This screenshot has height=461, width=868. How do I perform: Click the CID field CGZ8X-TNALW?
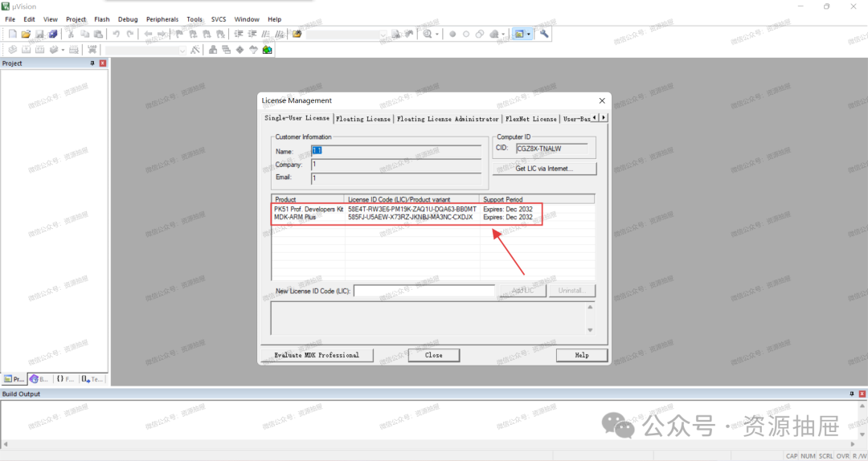point(551,149)
